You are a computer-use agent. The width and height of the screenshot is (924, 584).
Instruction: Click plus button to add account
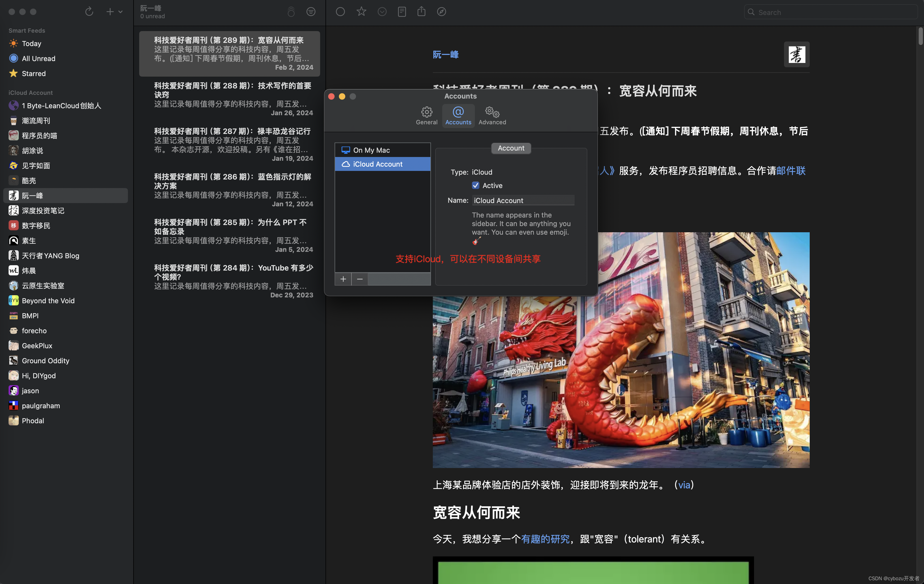coord(343,279)
